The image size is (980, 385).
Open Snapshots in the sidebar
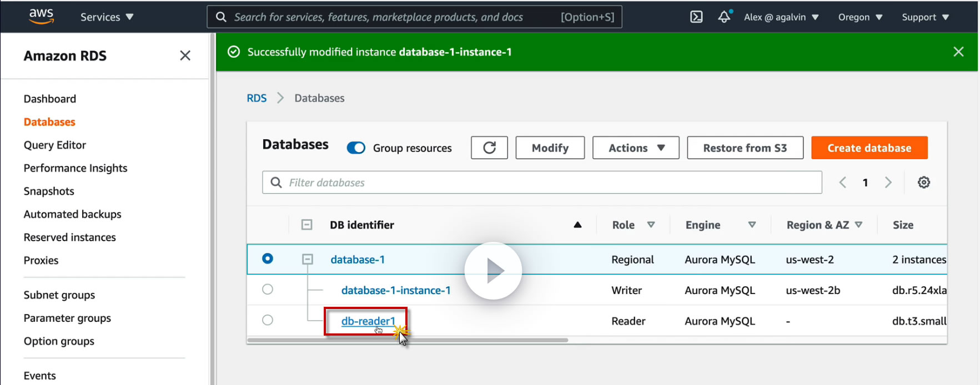tap(49, 191)
